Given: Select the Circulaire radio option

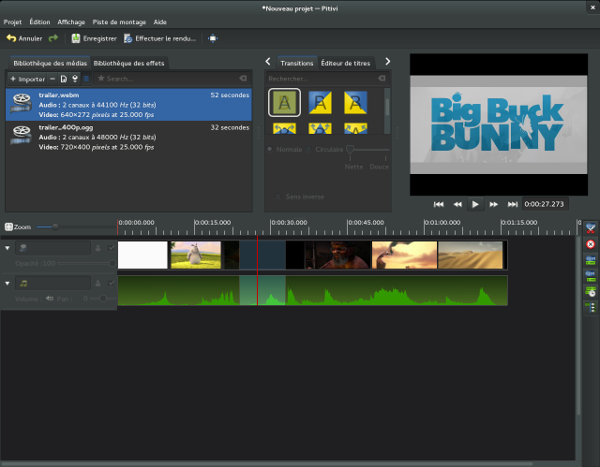Looking at the screenshot, I should click(x=309, y=149).
